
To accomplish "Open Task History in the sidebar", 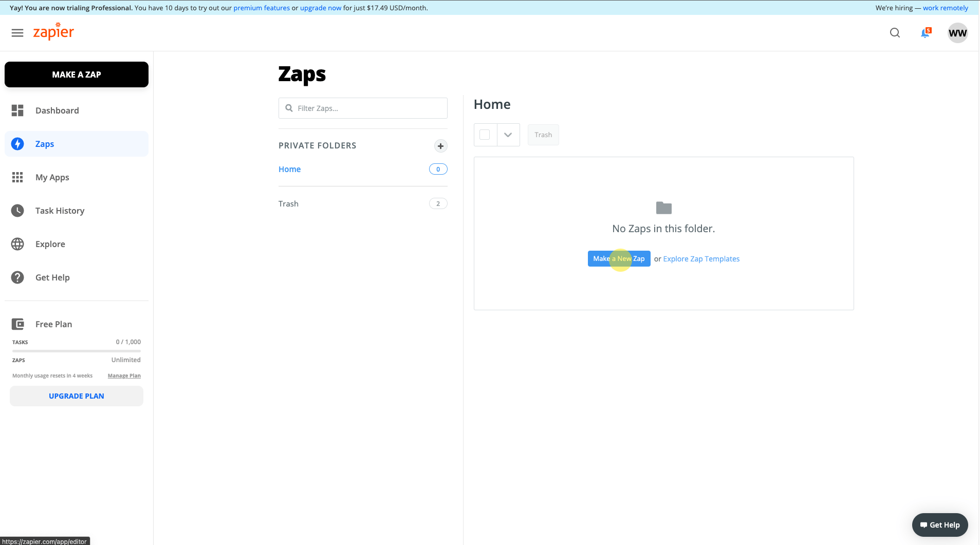I will pyautogui.click(x=77, y=211).
